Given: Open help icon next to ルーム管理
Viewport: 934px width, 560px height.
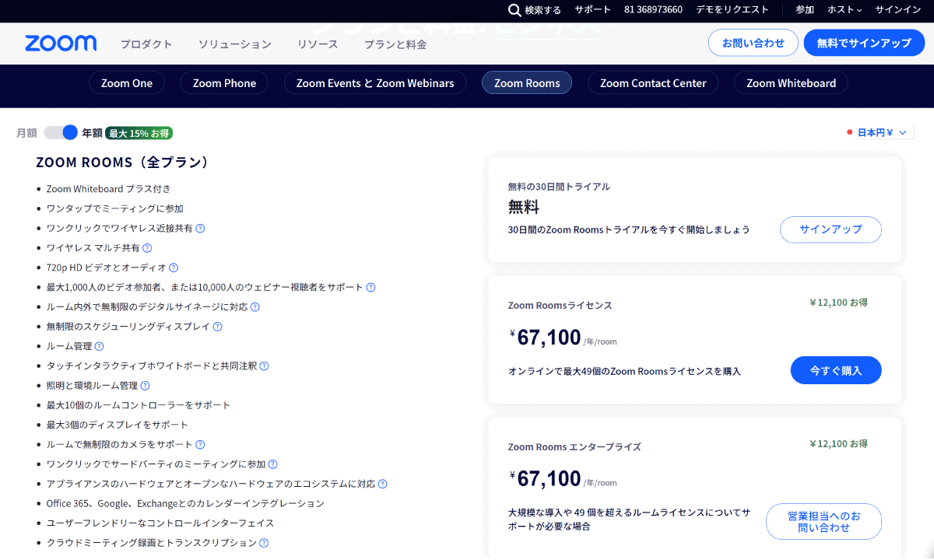Looking at the screenshot, I should point(99,346).
